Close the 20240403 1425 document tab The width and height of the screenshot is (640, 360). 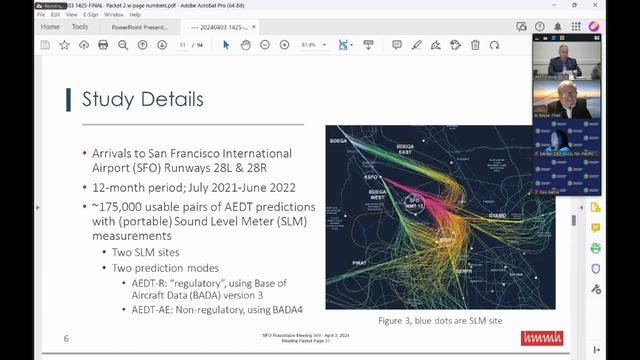[x=254, y=27]
